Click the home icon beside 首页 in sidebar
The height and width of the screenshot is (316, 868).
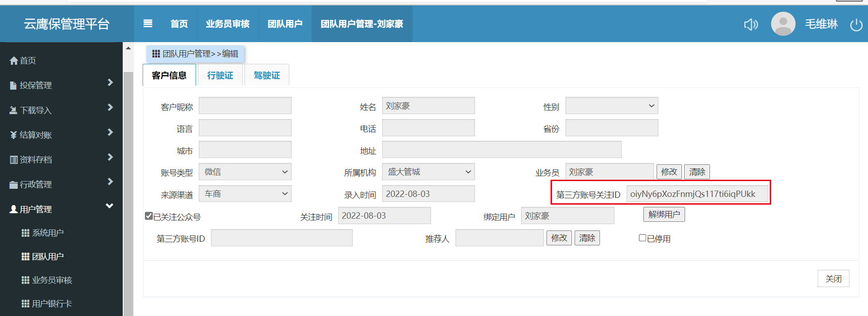click(14, 61)
